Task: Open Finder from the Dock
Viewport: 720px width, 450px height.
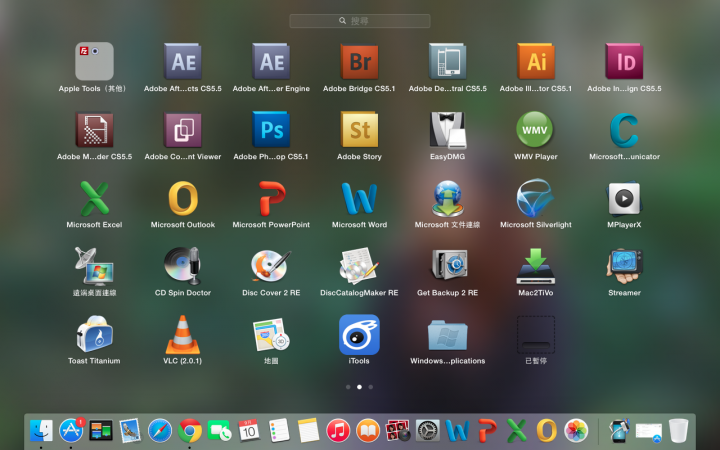Action: pos(41,431)
